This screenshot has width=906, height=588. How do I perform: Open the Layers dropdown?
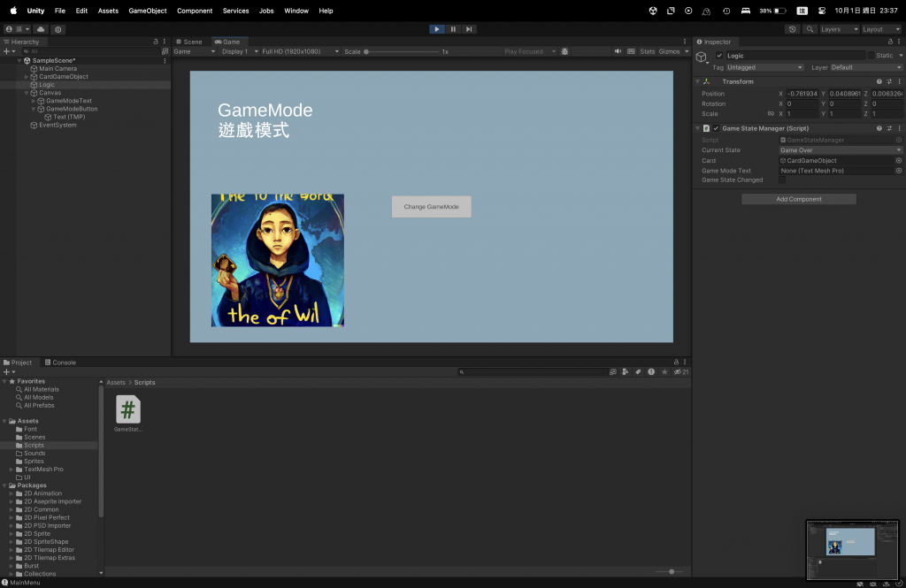(x=839, y=29)
